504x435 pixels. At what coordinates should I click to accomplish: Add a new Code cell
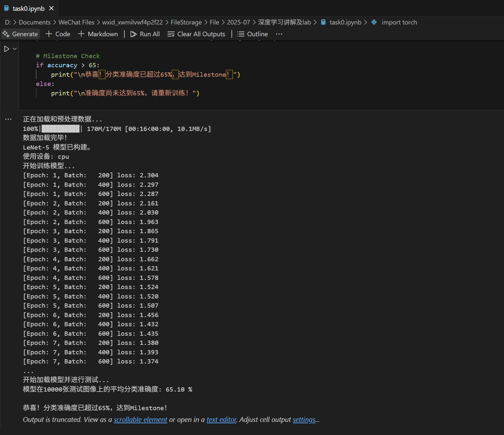58,34
